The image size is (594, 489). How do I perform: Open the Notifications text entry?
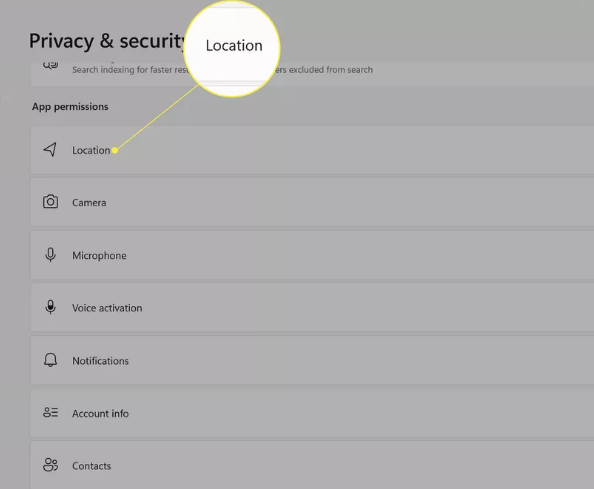point(100,361)
